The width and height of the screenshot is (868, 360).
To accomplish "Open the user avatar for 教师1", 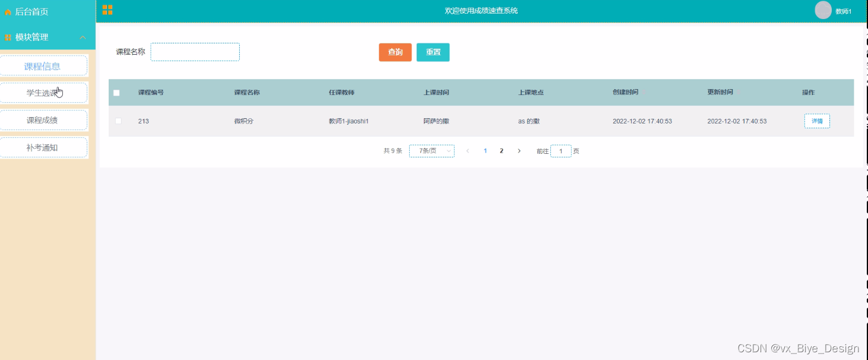I will (x=823, y=10).
